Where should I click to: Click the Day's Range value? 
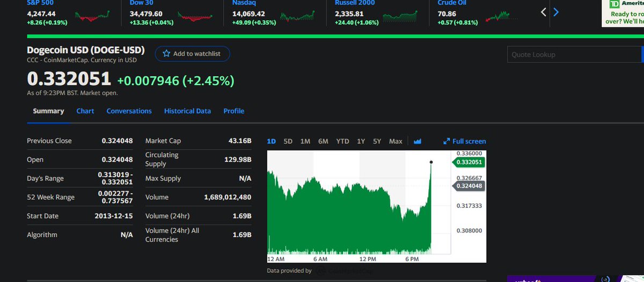(x=115, y=178)
